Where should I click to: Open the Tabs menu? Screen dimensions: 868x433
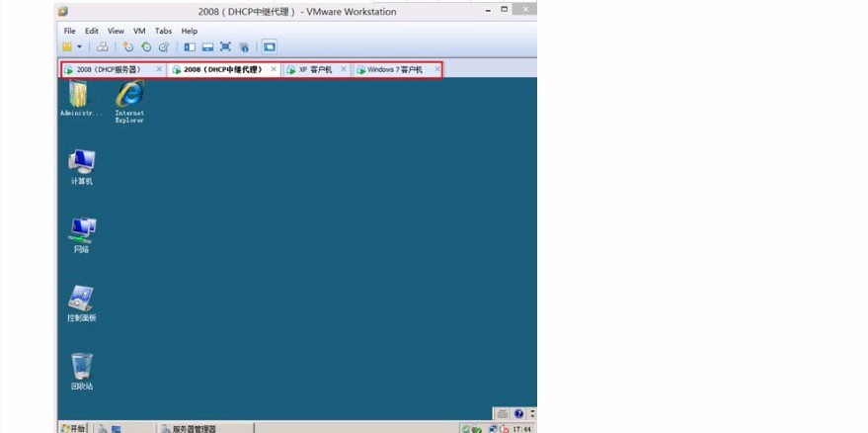[x=163, y=31]
